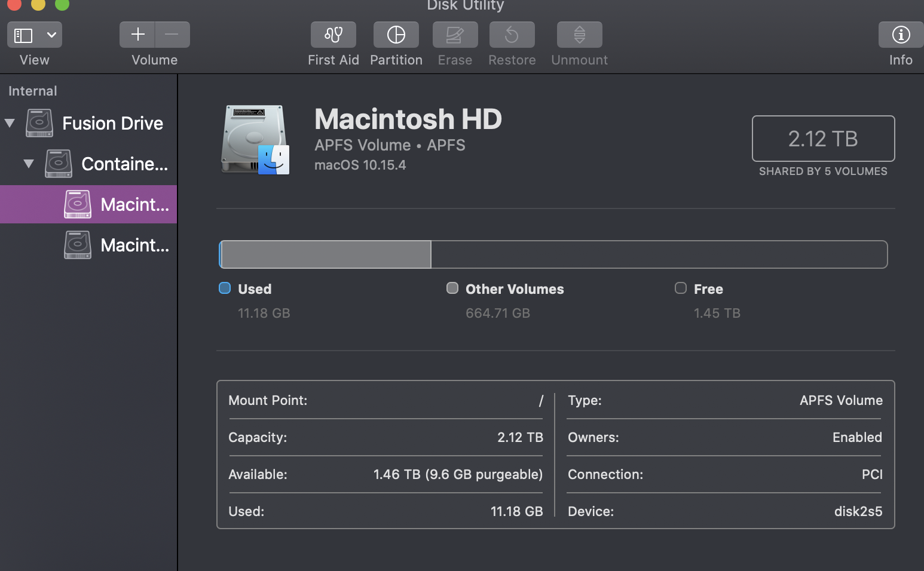
Task: Click the PCI connection value
Action: coord(872,474)
